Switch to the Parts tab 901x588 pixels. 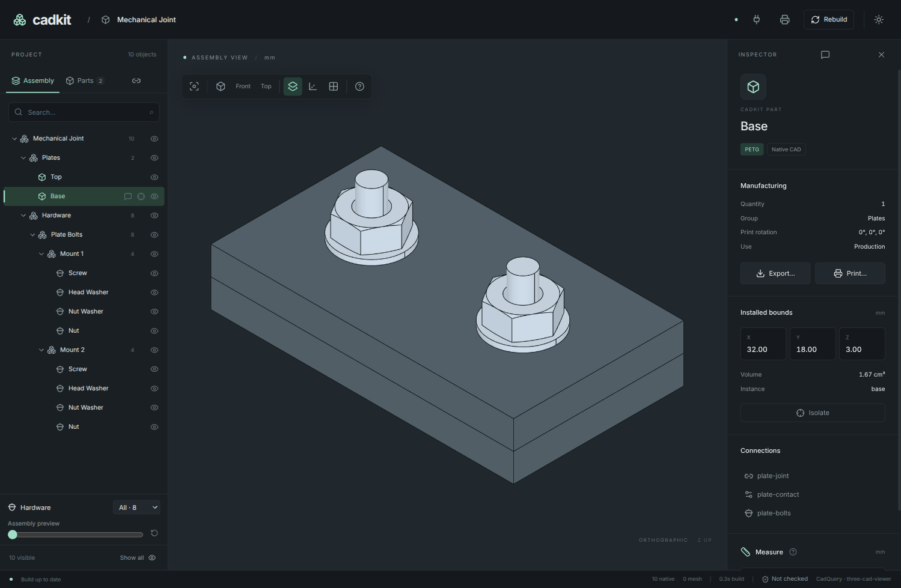85,80
